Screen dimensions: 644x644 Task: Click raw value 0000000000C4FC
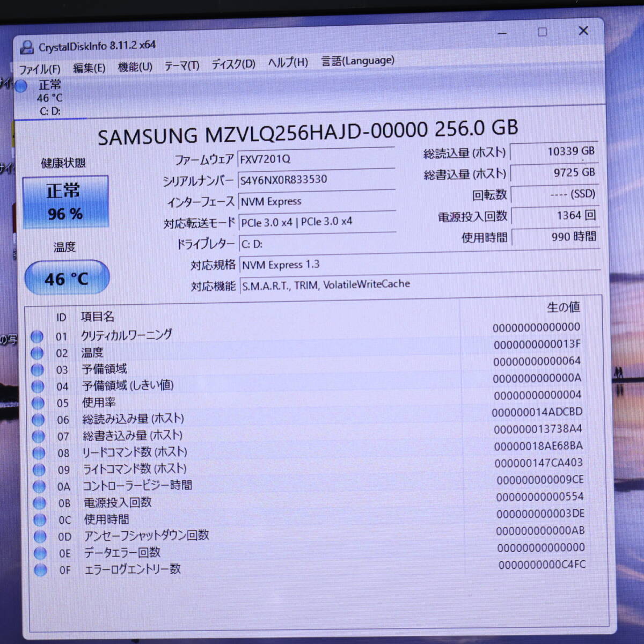542,565
